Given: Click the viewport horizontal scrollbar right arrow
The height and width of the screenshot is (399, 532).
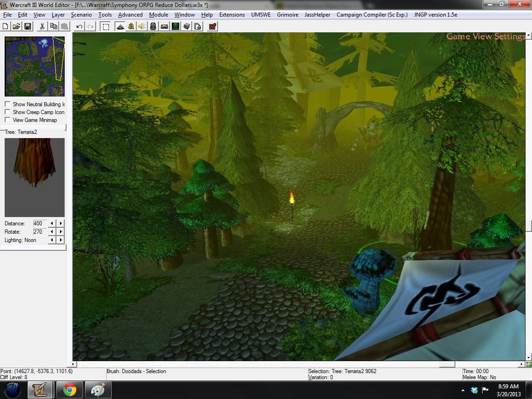Looking at the screenshot, I should click(x=522, y=364).
